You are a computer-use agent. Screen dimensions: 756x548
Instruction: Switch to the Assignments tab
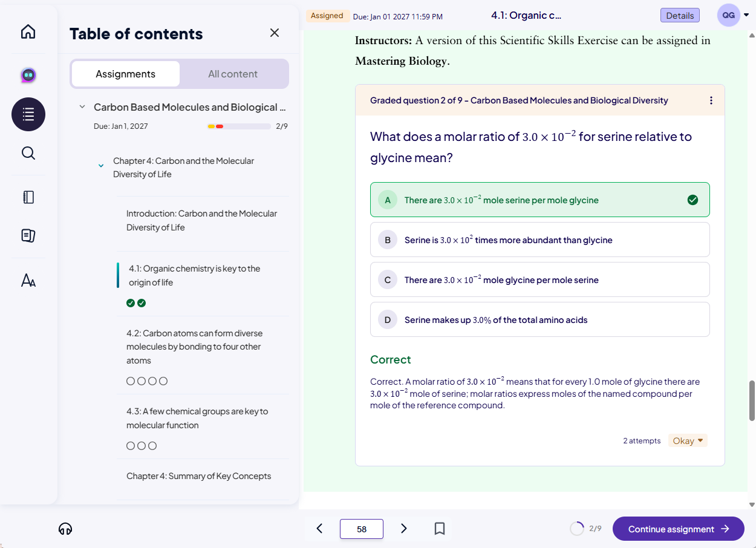point(126,74)
